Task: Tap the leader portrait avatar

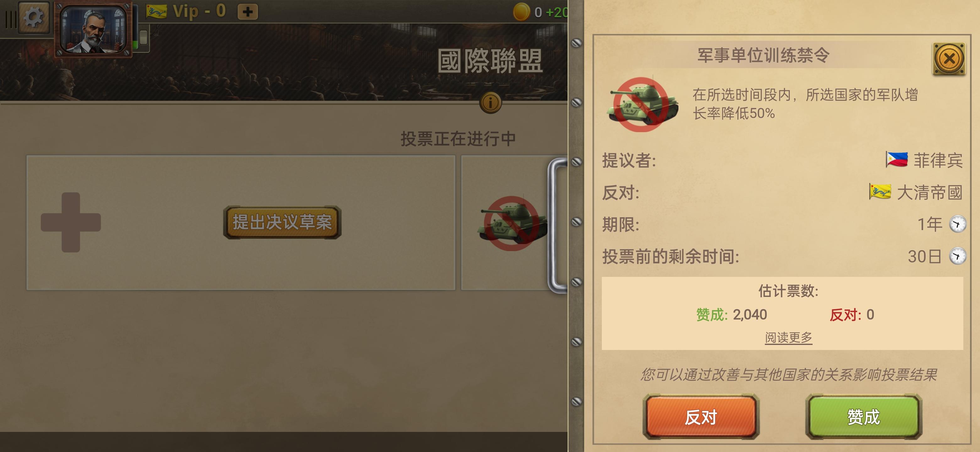Action: click(94, 30)
